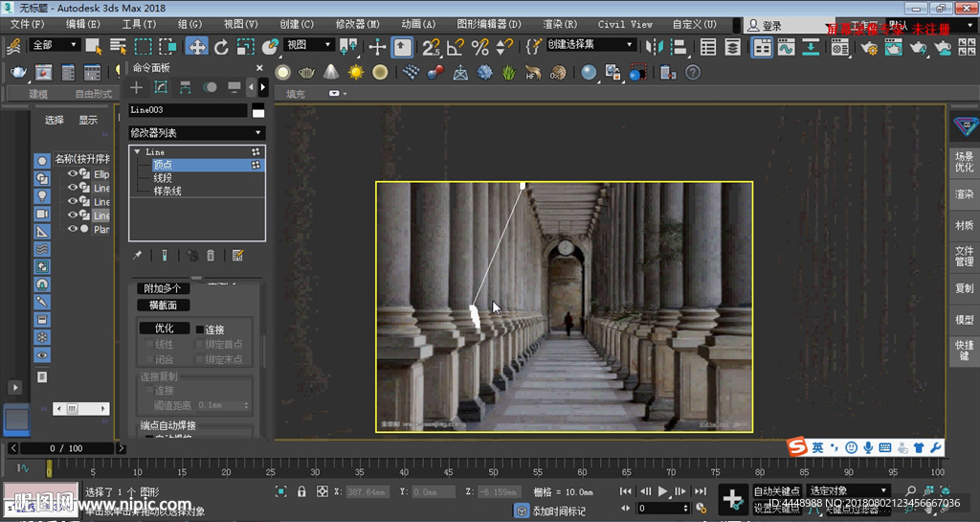Click the 横截面 button
Viewport: 980px width, 522px height.
pyautogui.click(x=163, y=306)
